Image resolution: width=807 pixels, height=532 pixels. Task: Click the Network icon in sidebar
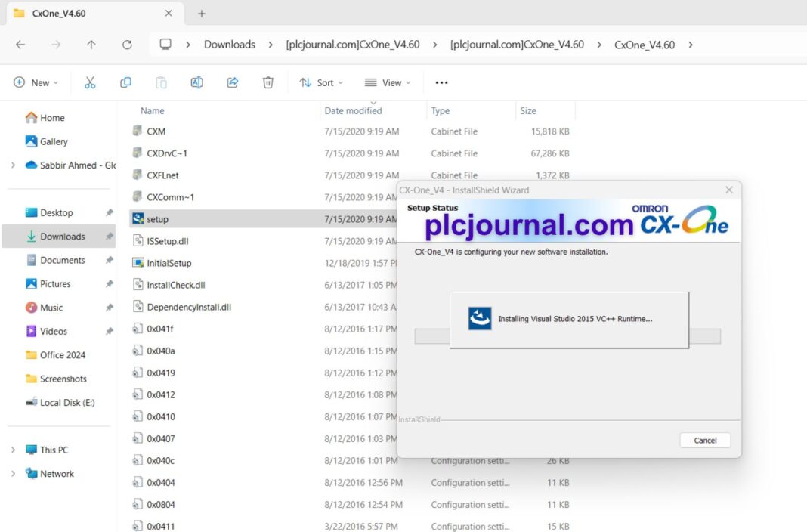32,473
